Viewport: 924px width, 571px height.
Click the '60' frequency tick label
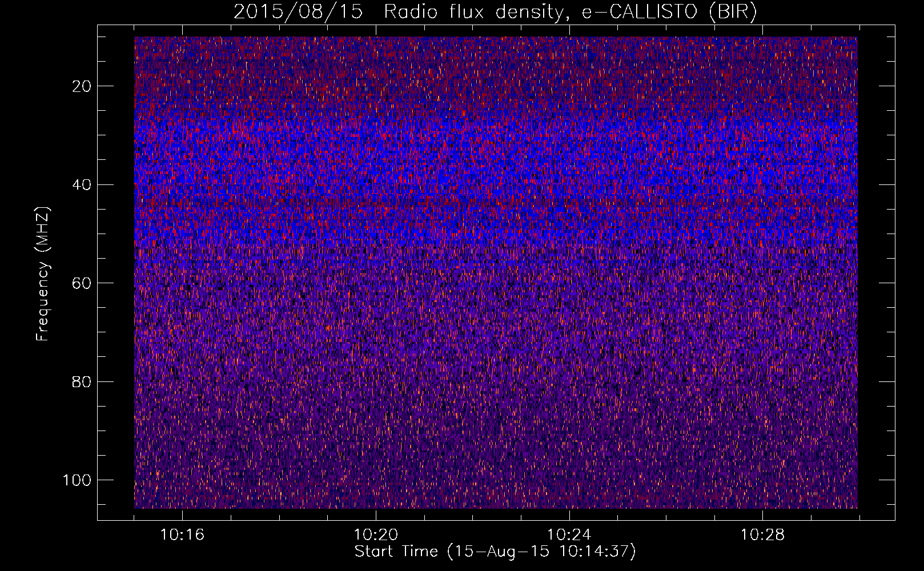[82, 283]
